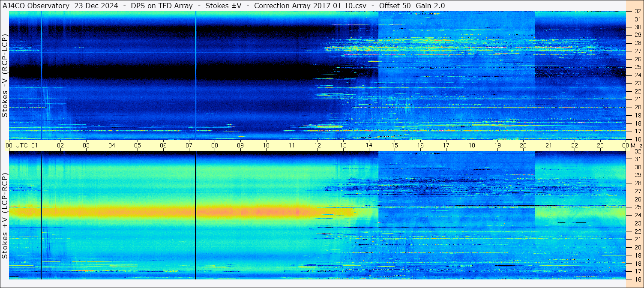
Task: Click the 'AJ4CO Observatory' title text
Action: pyautogui.click(x=36, y=6)
